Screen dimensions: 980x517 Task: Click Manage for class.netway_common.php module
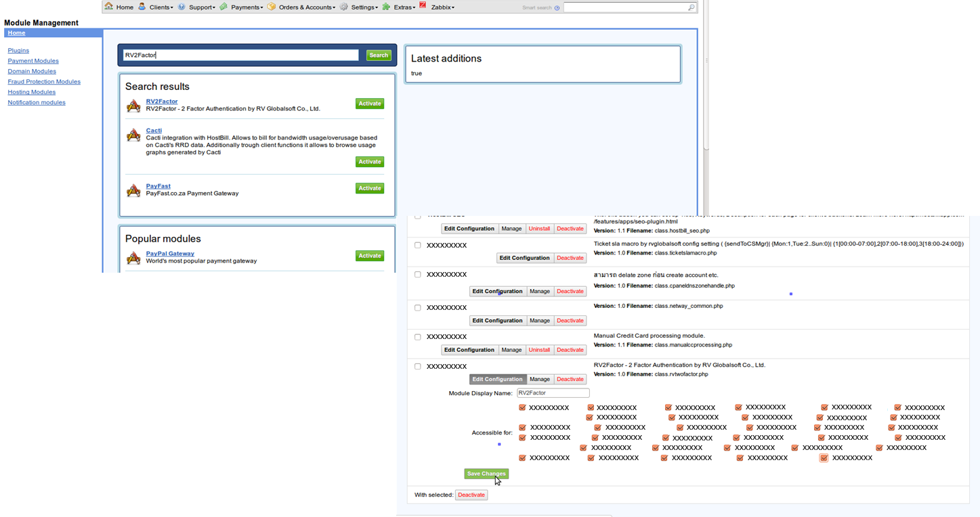click(x=540, y=321)
